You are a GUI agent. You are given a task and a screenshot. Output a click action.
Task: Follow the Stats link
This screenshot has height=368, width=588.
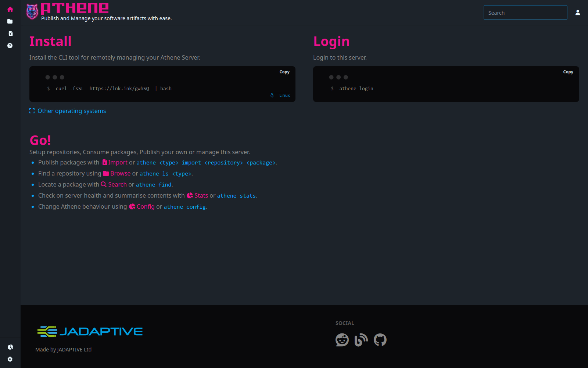click(197, 195)
